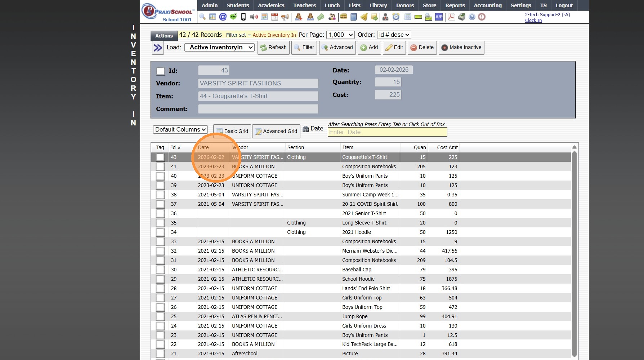Open the email @ icon
Screen dimensions: 644x360
click(x=223, y=17)
